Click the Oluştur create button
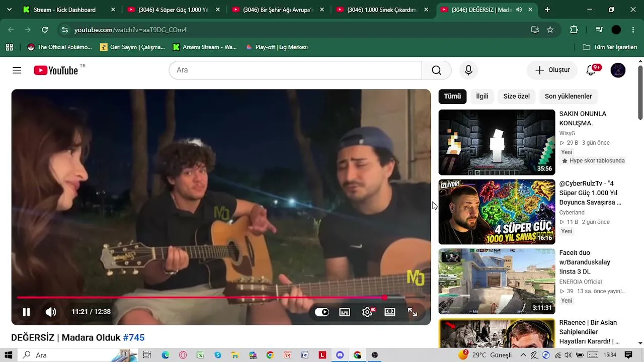644x362 pixels. tap(552, 70)
